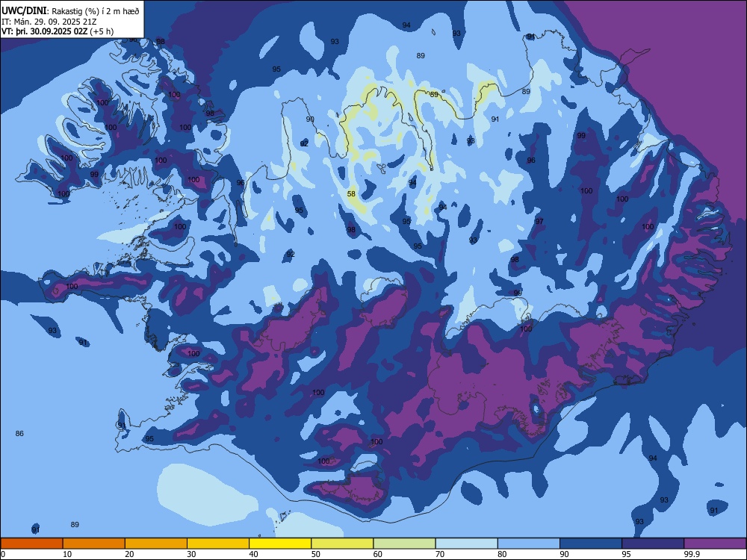Click the title 'UWC/DINI: Rakastig (%) í 2 m hæð'
Viewport: 747px width, 560px height.
click(x=70, y=11)
